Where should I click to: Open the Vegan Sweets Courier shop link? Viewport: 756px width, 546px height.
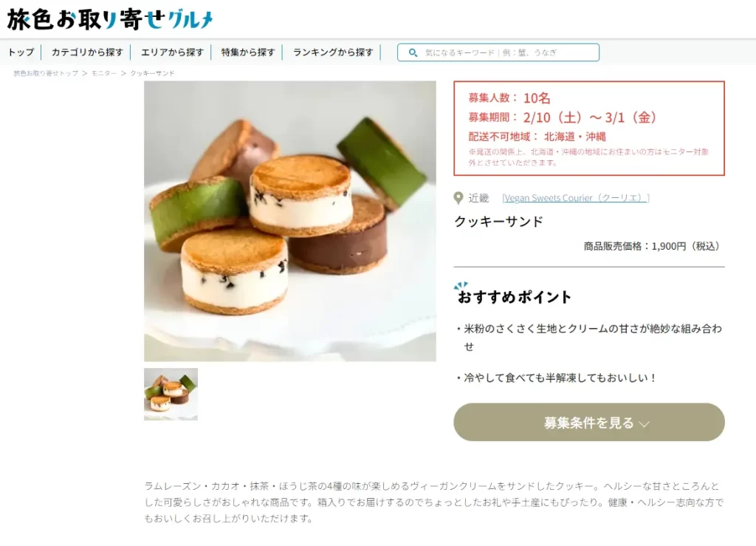click(576, 198)
